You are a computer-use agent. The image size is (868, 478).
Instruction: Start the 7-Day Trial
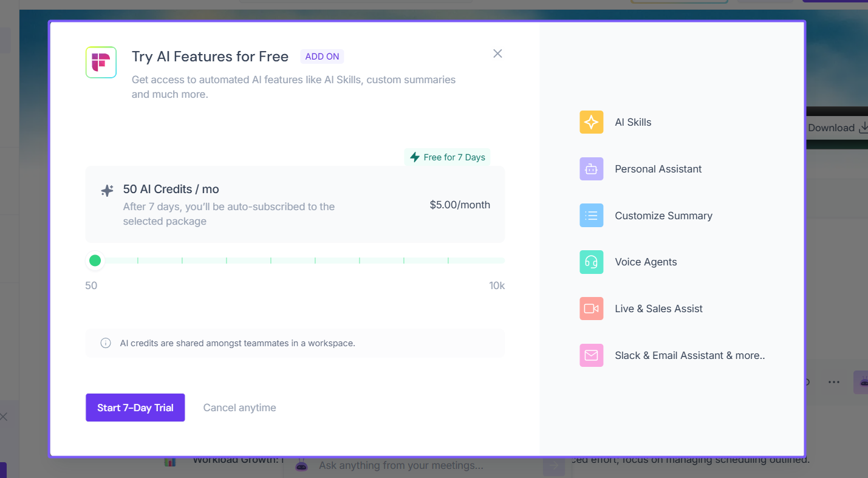[135, 408]
